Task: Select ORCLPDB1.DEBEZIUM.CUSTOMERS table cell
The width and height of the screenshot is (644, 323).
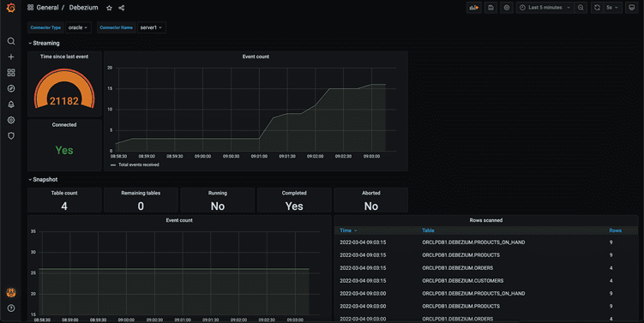Action: click(x=462, y=281)
